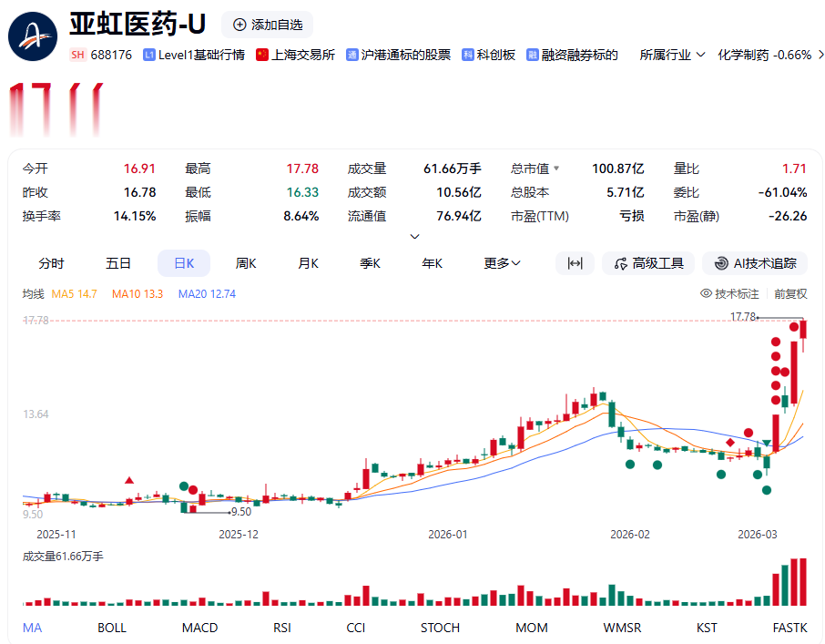Click the red diamond marker on chart
Viewport: 825px width, 644px height.
[x=729, y=443]
